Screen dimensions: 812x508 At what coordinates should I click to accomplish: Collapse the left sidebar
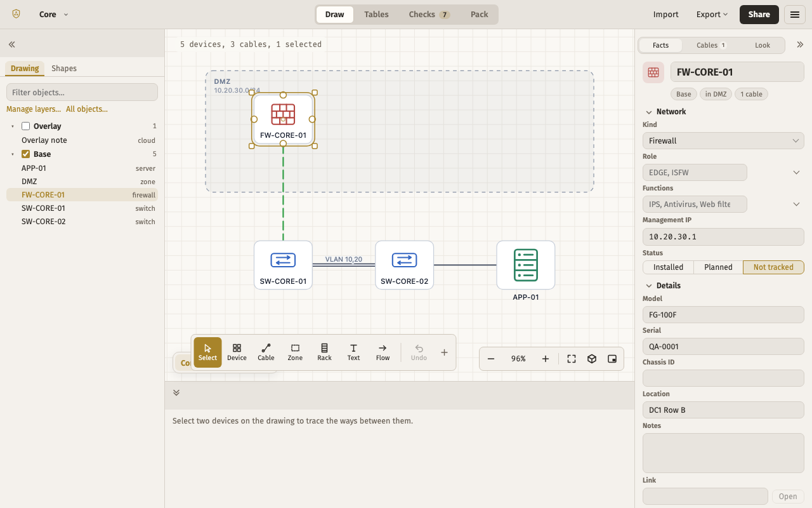click(11, 44)
